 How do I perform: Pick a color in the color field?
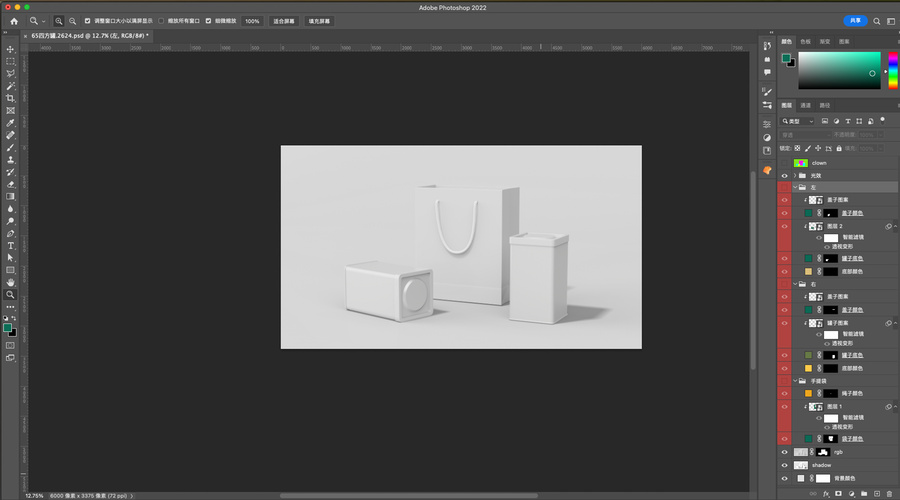[x=839, y=70]
